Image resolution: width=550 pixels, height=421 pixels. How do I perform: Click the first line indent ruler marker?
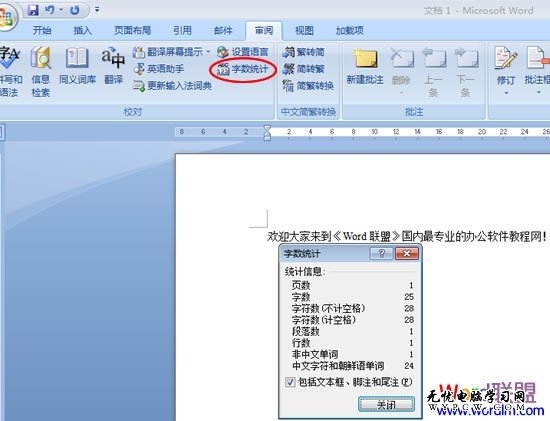(x=267, y=128)
